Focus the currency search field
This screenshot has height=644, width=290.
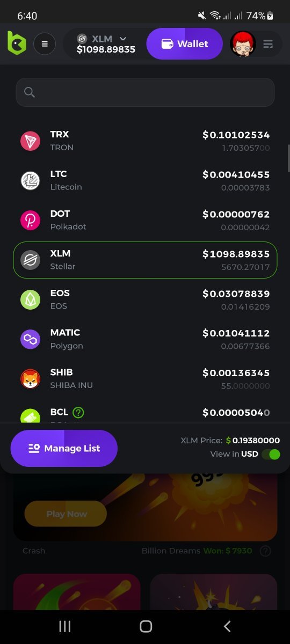(x=145, y=92)
